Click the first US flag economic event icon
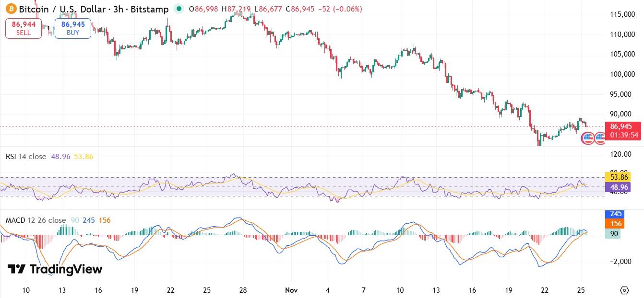 pos(588,138)
